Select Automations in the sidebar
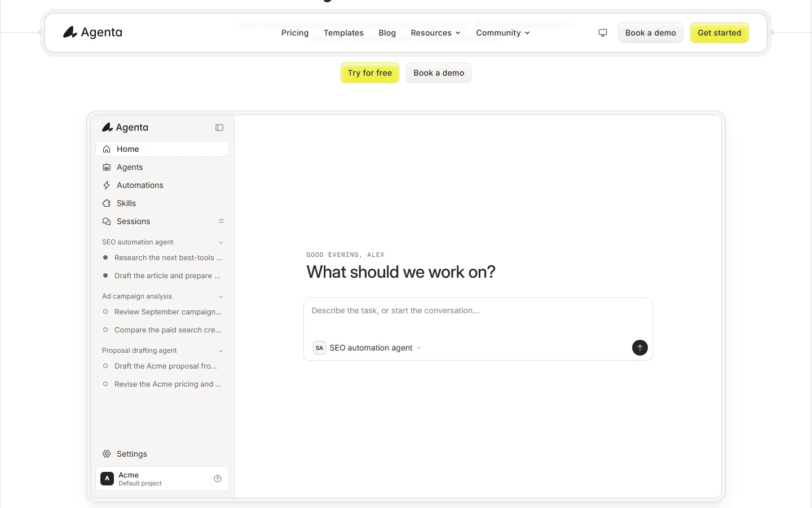The image size is (812, 508). tap(162, 185)
